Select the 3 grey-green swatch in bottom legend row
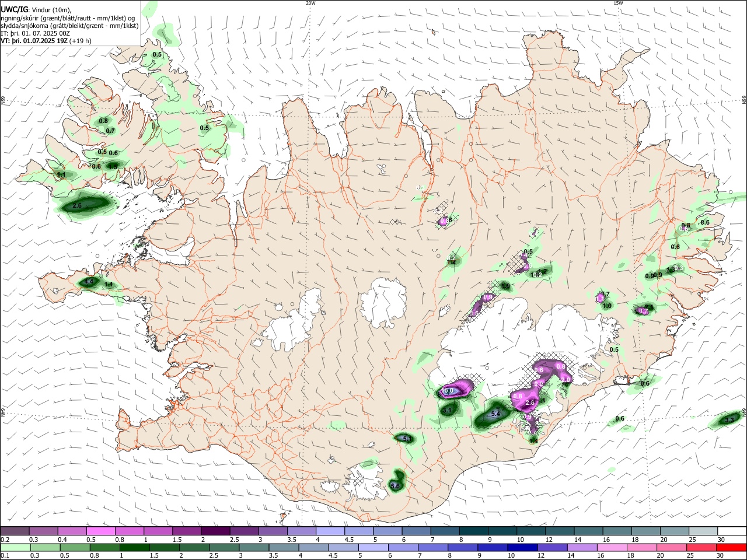 tap(253, 547)
